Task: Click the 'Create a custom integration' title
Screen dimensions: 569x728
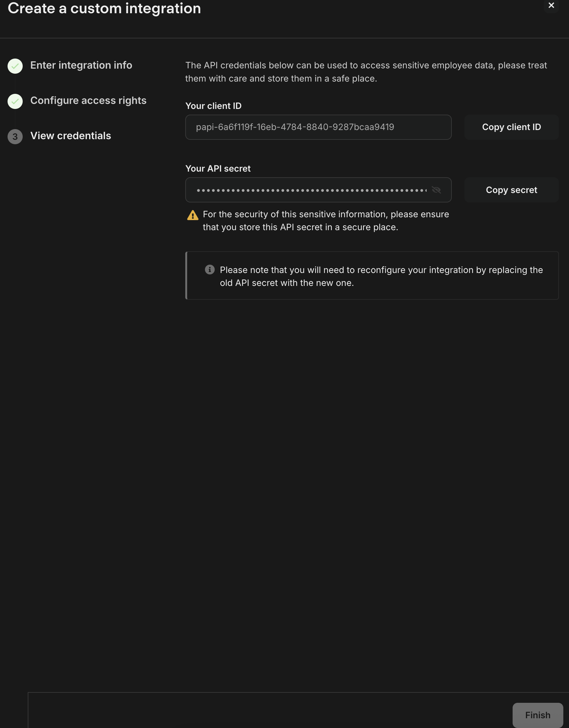Action: (x=104, y=9)
